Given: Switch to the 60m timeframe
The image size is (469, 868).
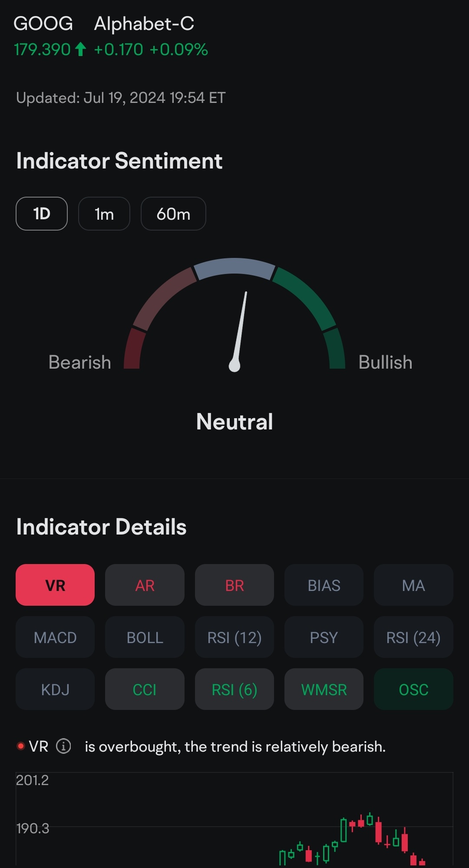Looking at the screenshot, I should click(173, 214).
